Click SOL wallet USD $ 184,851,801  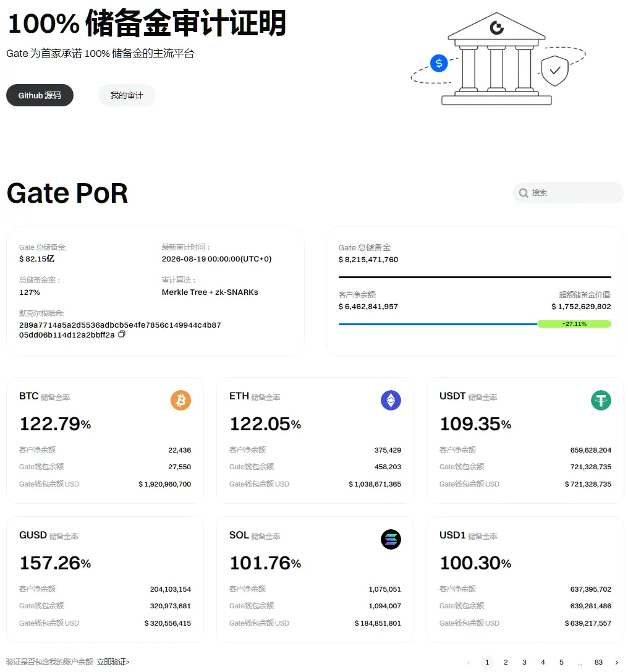coord(378,623)
